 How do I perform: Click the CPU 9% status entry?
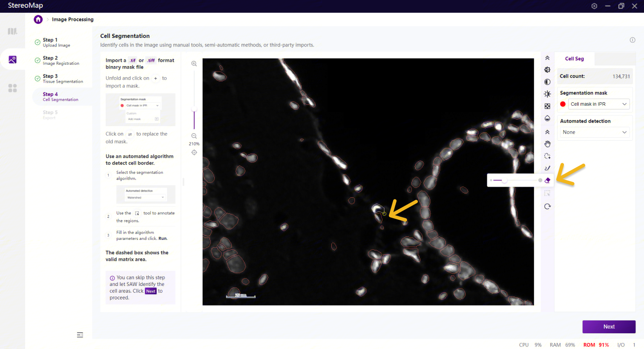(x=530, y=345)
